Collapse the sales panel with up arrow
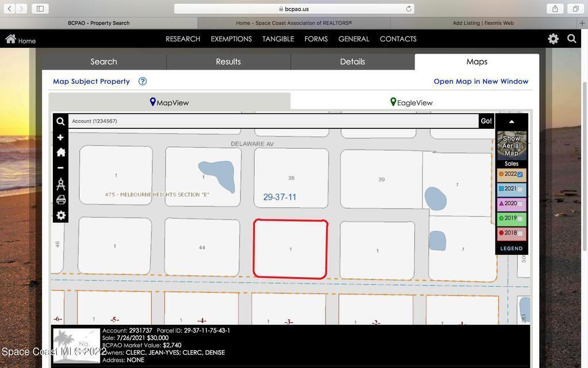The width and height of the screenshot is (588, 368). tap(511, 121)
